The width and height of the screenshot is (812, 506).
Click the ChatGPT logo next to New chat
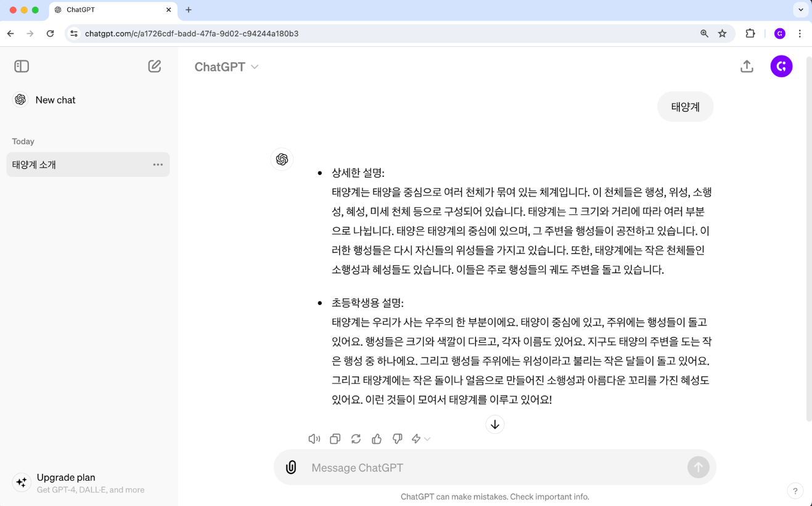click(20, 100)
